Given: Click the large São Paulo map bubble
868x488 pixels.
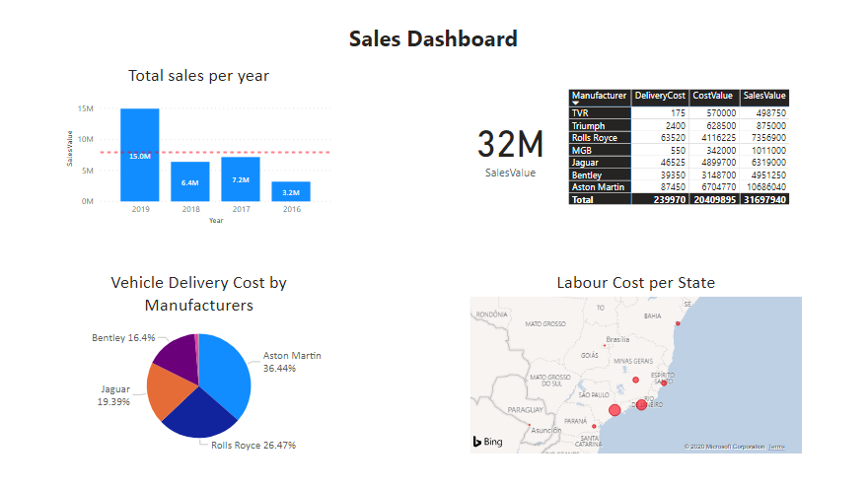Looking at the screenshot, I should [x=615, y=410].
